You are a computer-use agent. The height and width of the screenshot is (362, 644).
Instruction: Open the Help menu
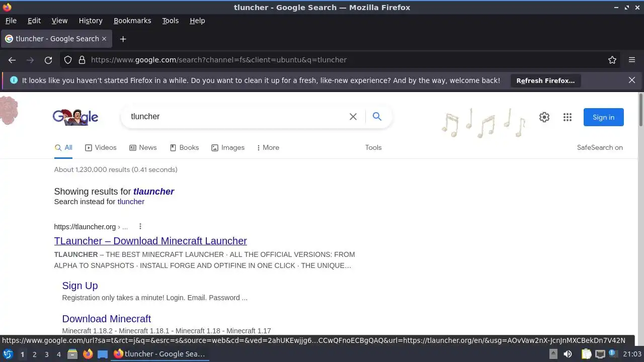point(197,21)
